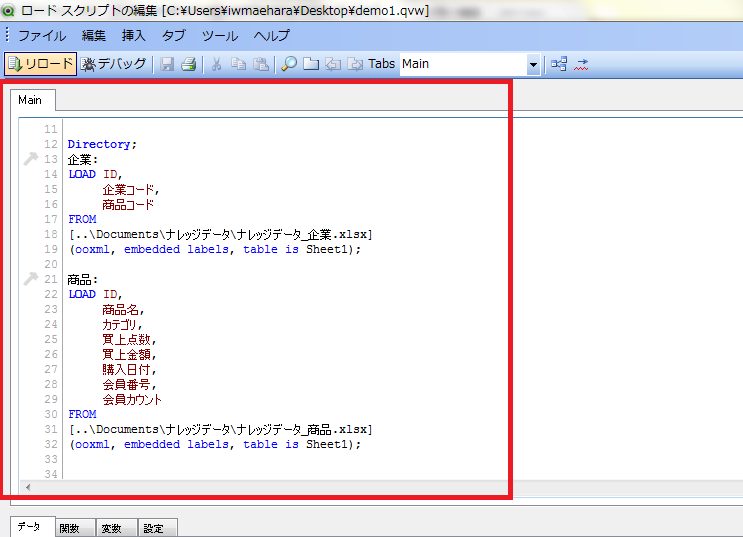Viewport: 743px width, 537px height.
Task: Click the FROM keyword on line 17
Action: click(x=82, y=219)
